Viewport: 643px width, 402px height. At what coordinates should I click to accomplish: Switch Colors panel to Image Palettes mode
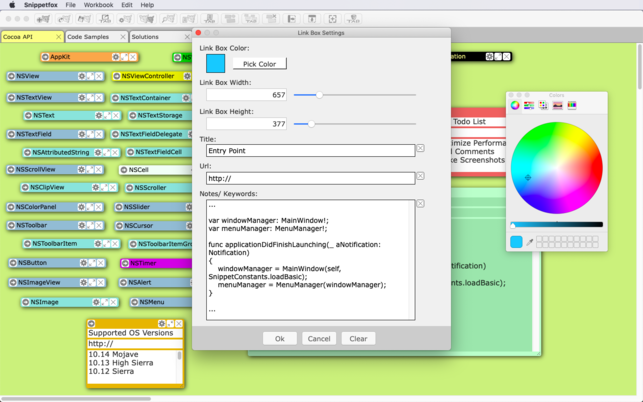pos(557,105)
